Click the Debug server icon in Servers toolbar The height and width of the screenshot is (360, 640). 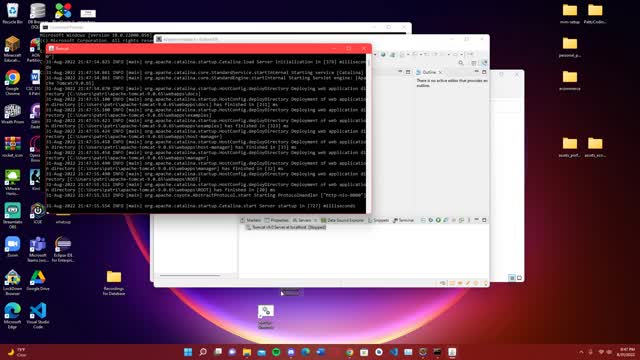tap(430, 220)
